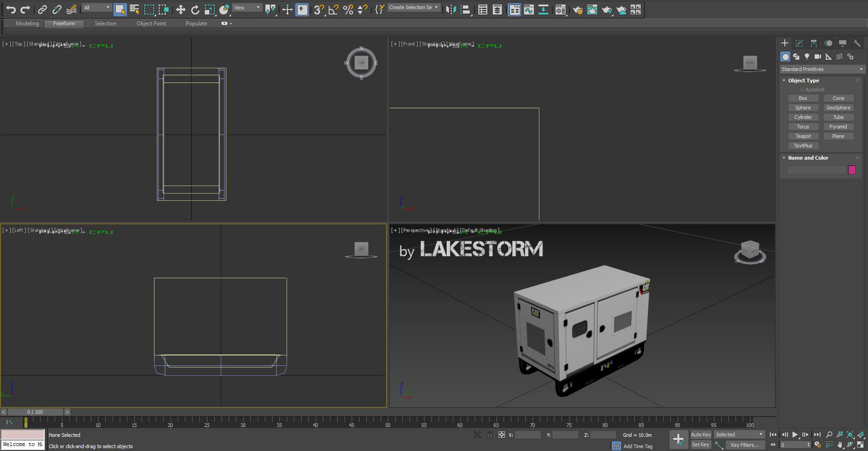Click the Align tool icon

click(465, 10)
